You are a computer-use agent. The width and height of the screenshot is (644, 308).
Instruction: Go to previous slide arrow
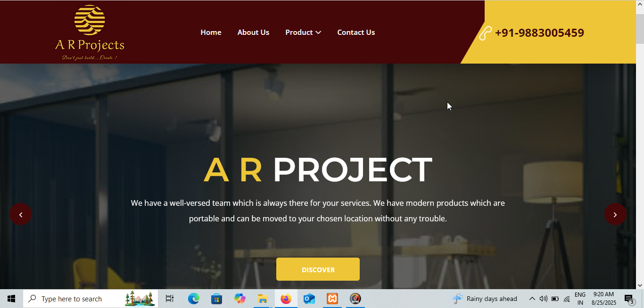(x=20, y=214)
